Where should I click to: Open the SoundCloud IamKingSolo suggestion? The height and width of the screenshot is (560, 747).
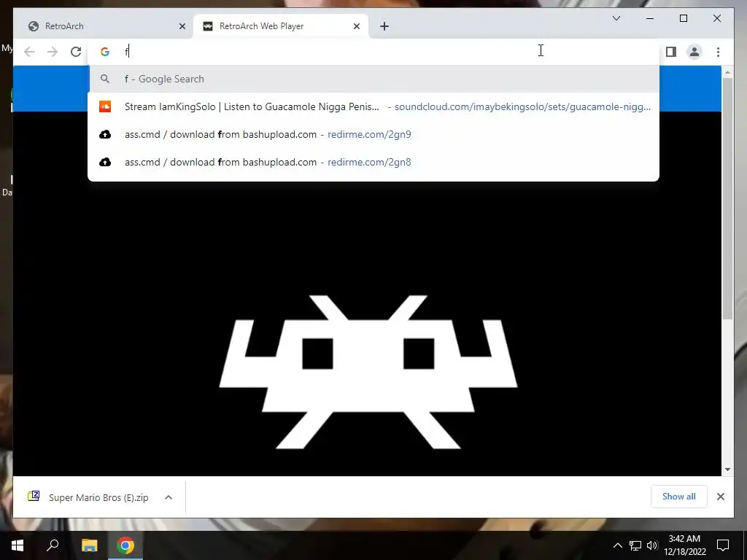click(374, 106)
